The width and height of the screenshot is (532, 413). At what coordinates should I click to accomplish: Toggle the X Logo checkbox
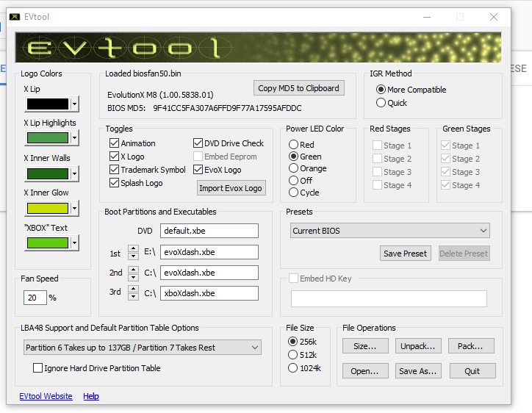tap(127, 157)
